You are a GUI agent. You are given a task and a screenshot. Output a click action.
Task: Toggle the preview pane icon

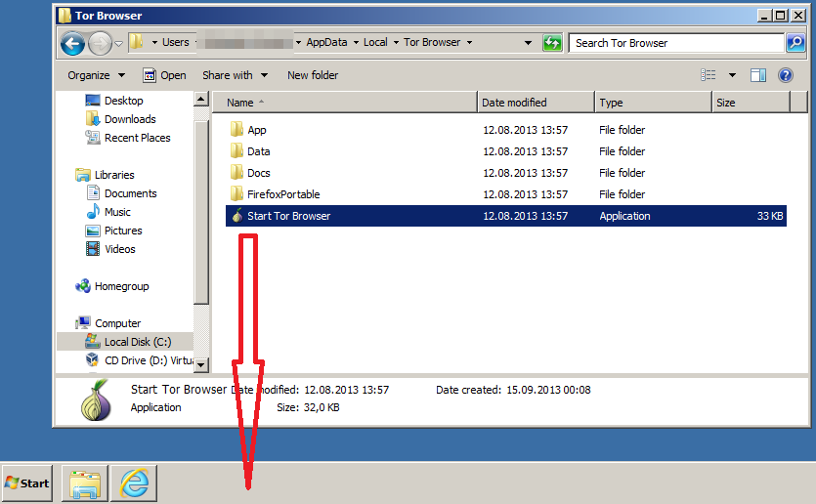pyautogui.click(x=757, y=75)
